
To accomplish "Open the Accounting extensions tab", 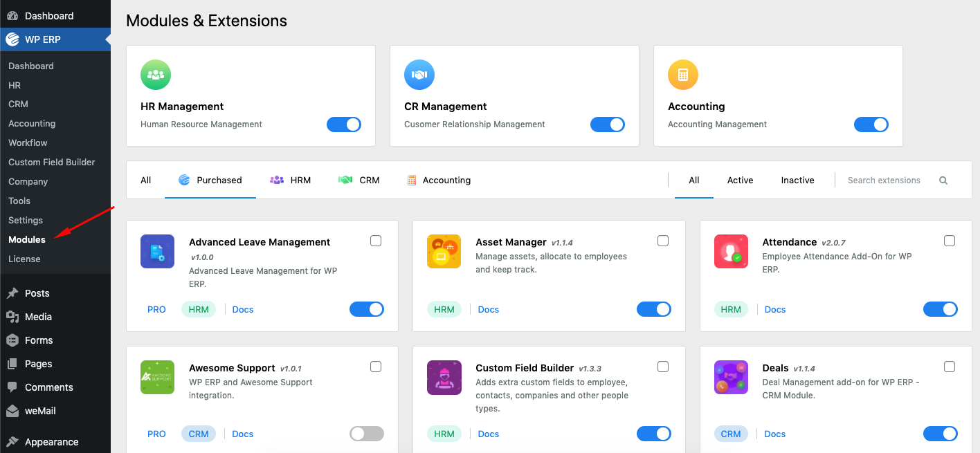I will tap(439, 181).
